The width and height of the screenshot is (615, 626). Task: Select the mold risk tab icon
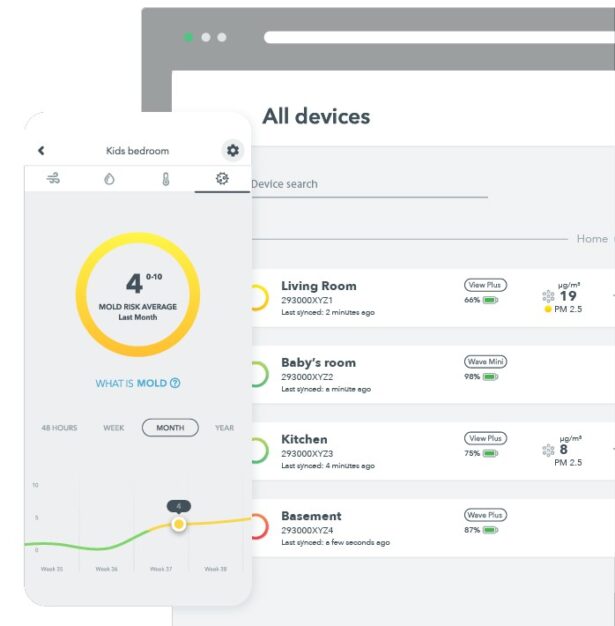(x=222, y=178)
